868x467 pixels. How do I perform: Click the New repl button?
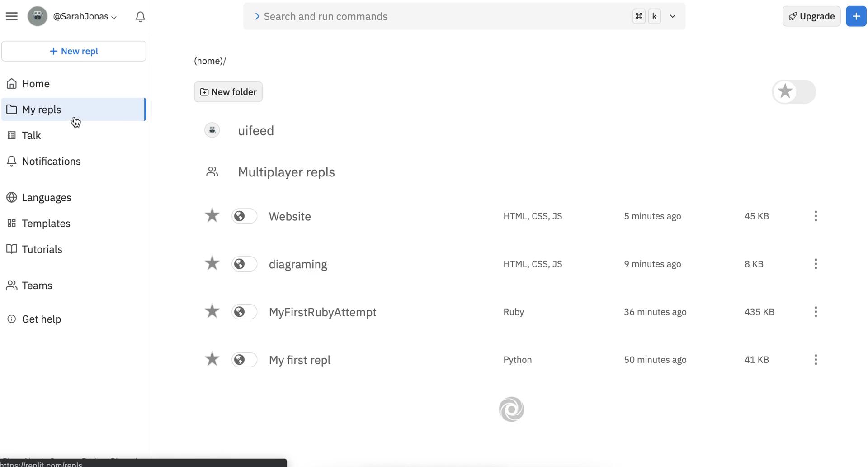74,51
